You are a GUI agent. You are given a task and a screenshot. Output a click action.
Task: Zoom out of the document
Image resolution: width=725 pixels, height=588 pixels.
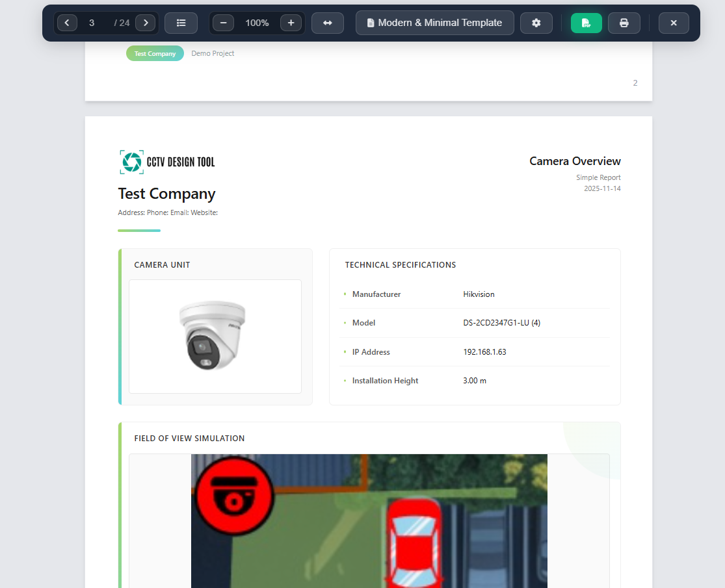point(223,22)
